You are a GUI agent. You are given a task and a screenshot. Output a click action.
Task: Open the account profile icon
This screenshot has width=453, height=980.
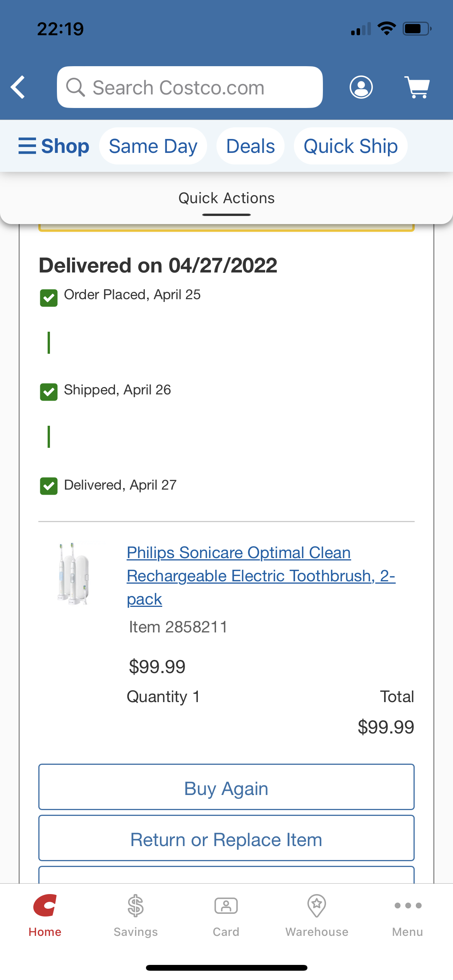[361, 87]
